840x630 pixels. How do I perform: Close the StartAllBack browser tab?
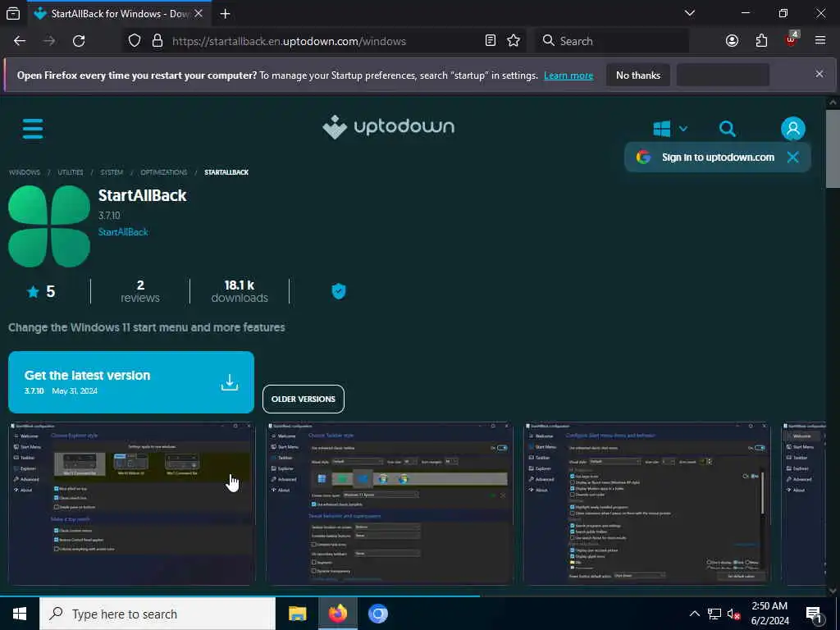coord(199,13)
